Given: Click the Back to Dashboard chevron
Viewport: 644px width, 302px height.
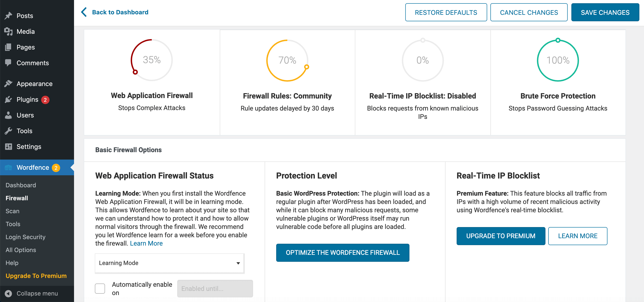Looking at the screenshot, I should (84, 12).
